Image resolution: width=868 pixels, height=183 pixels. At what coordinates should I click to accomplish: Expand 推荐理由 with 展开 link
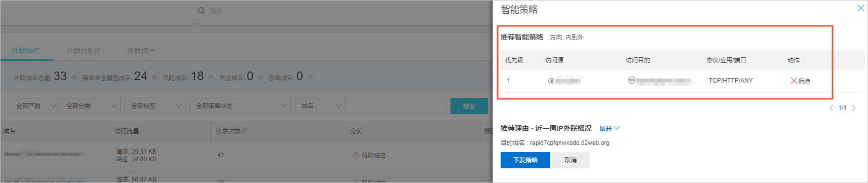(x=610, y=129)
